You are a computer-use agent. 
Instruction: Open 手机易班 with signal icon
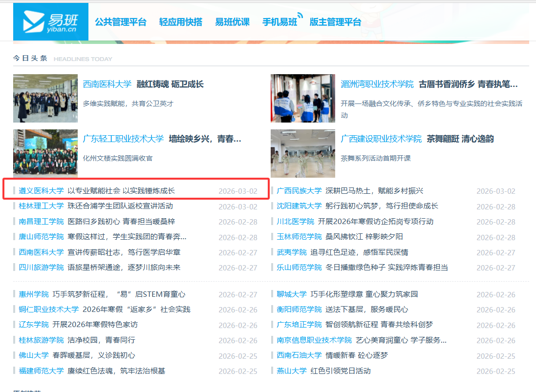click(x=280, y=22)
